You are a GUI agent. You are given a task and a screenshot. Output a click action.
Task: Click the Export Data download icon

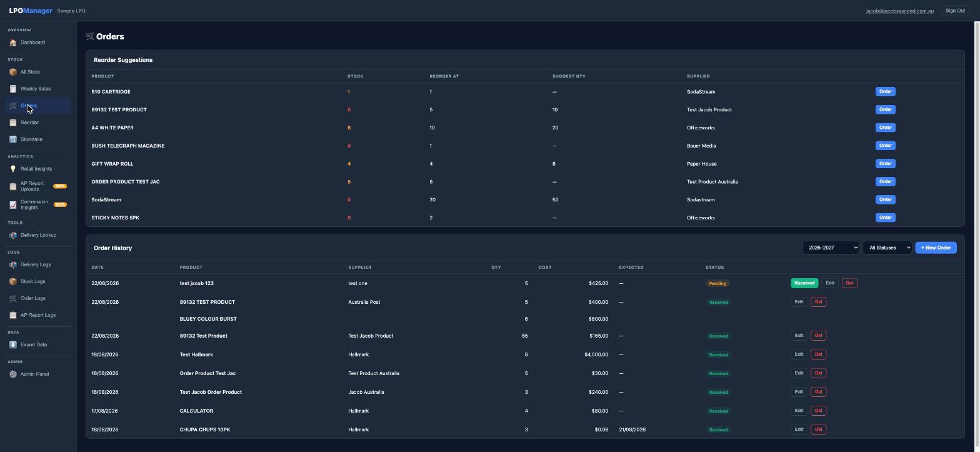[x=13, y=344]
